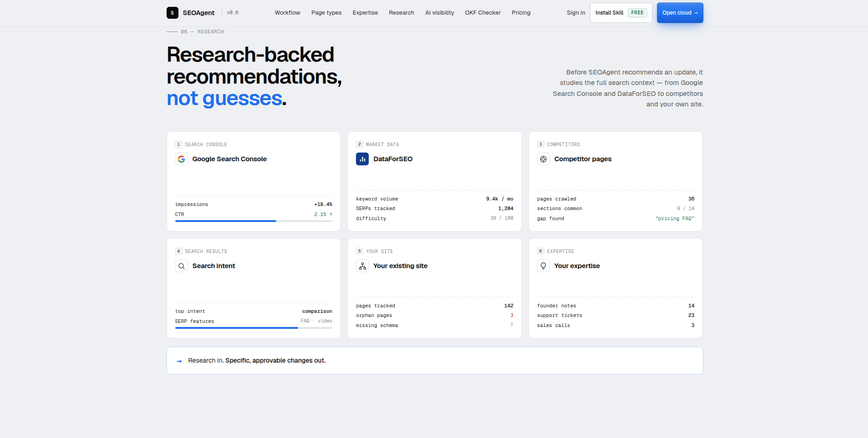Click the Search intent magnifier icon
The width and height of the screenshot is (868, 438).
click(x=182, y=266)
